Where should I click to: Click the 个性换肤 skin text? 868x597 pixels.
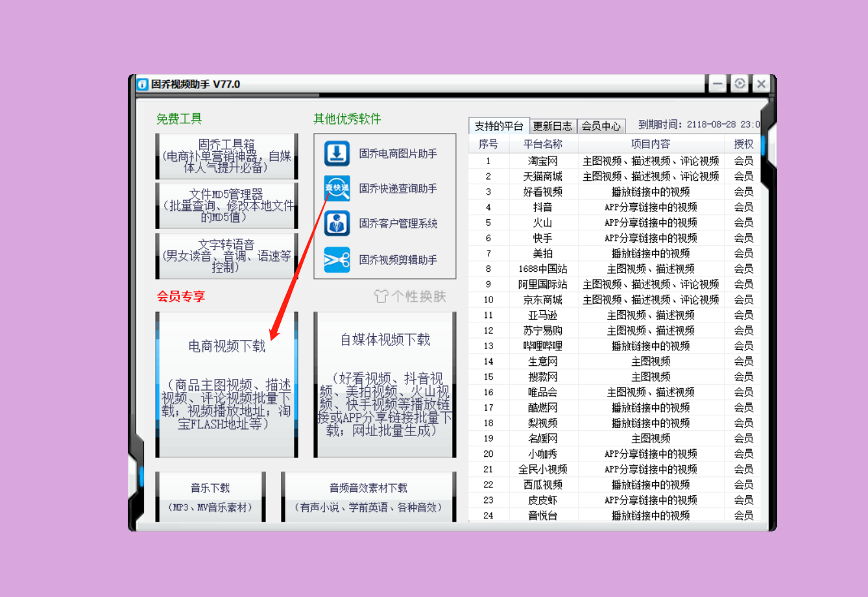pos(418,297)
